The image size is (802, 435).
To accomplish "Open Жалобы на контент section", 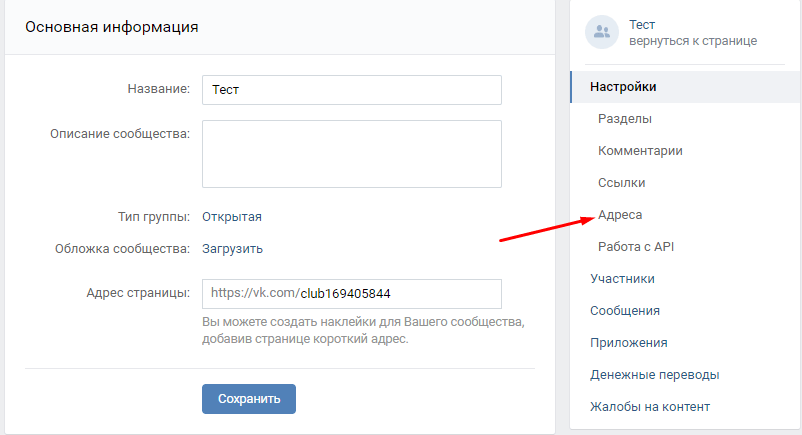I will tap(649, 407).
